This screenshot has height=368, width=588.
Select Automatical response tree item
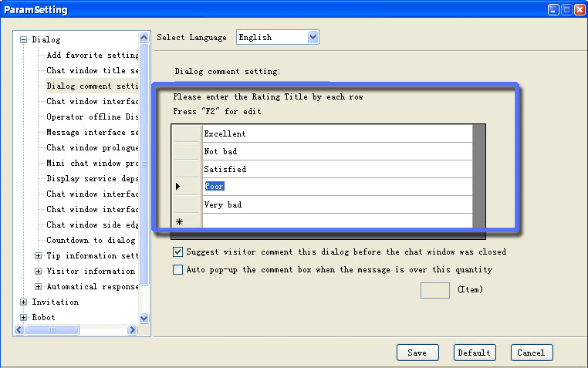[93, 287]
